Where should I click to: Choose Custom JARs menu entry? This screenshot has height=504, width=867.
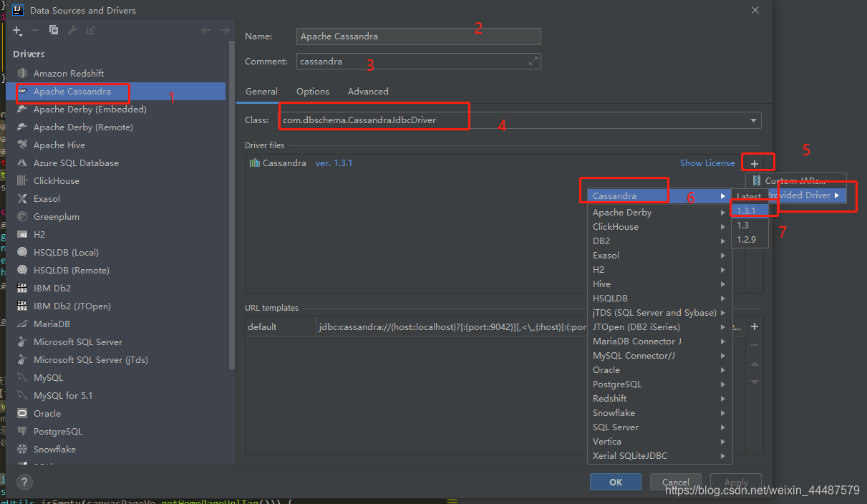[795, 180]
